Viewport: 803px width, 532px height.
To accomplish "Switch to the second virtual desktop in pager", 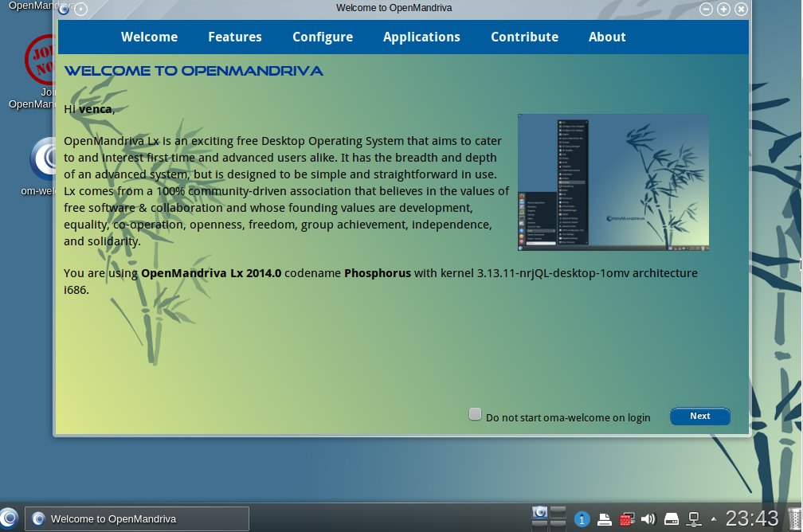I will (558, 512).
